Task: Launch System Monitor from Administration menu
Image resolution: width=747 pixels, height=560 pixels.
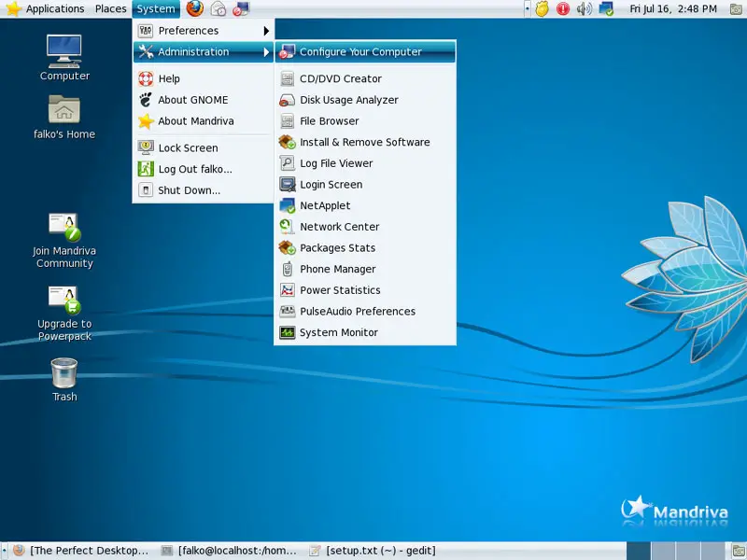Action: (x=338, y=333)
